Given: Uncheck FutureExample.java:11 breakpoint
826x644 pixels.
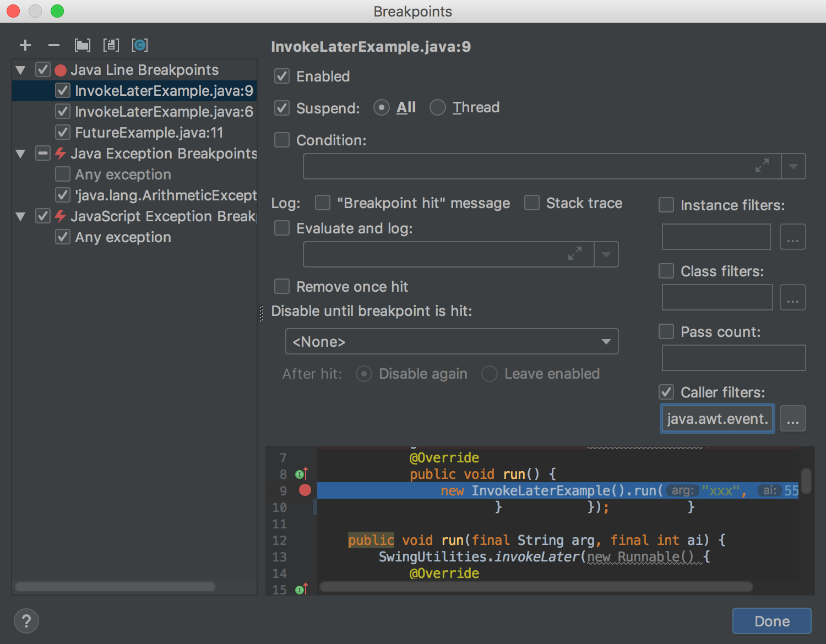Looking at the screenshot, I should 63,132.
